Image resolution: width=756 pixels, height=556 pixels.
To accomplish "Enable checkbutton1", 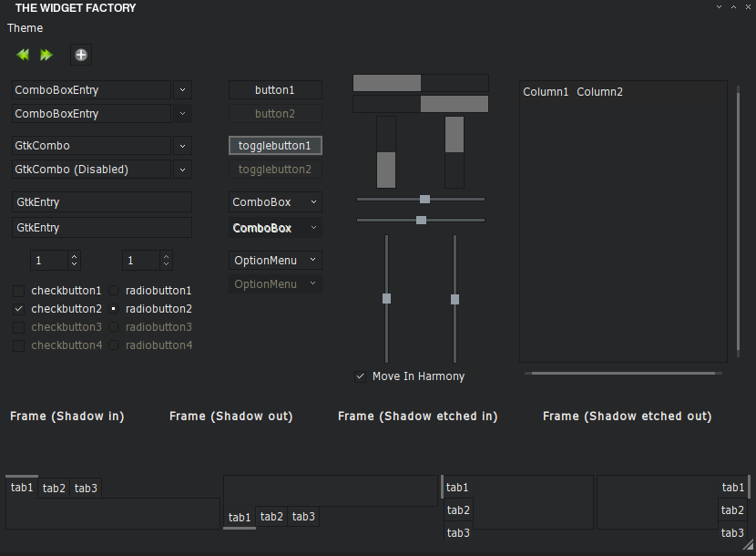I will point(19,291).
